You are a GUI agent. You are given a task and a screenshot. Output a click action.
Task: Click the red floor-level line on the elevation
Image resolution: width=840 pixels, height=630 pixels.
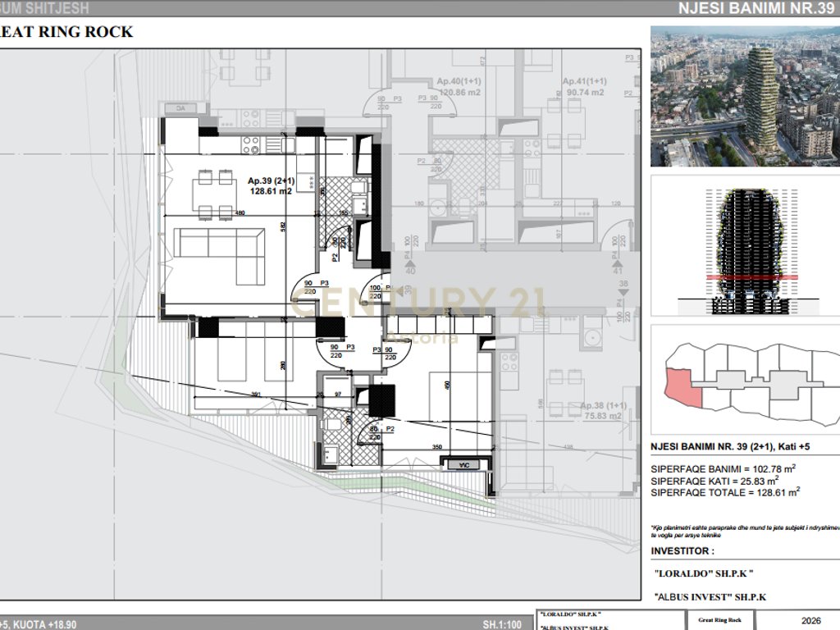(x=752, y=277)
